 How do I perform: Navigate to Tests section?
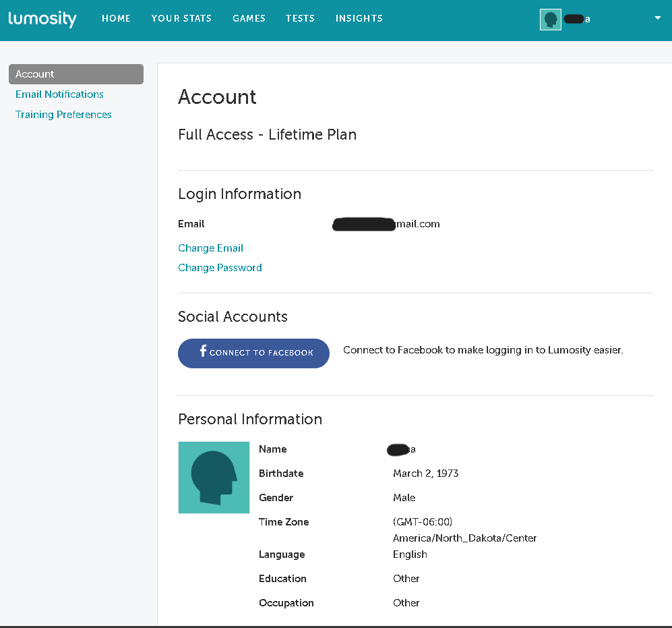(x=300, y=19)
